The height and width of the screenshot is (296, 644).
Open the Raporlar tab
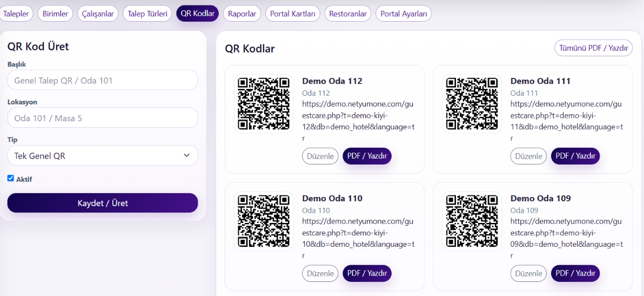243,14
